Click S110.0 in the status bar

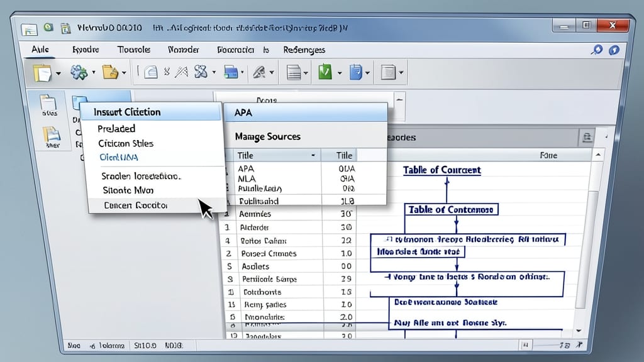pyautogui.click(x=145, y=346)
